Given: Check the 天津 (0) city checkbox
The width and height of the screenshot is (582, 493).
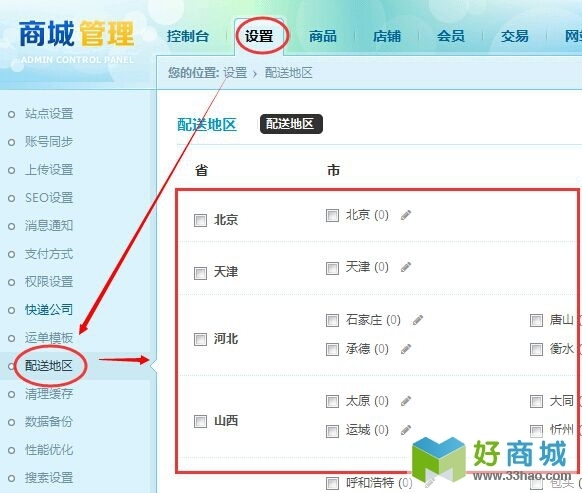Looking at the screenshot, I should (x=332, y=268).
